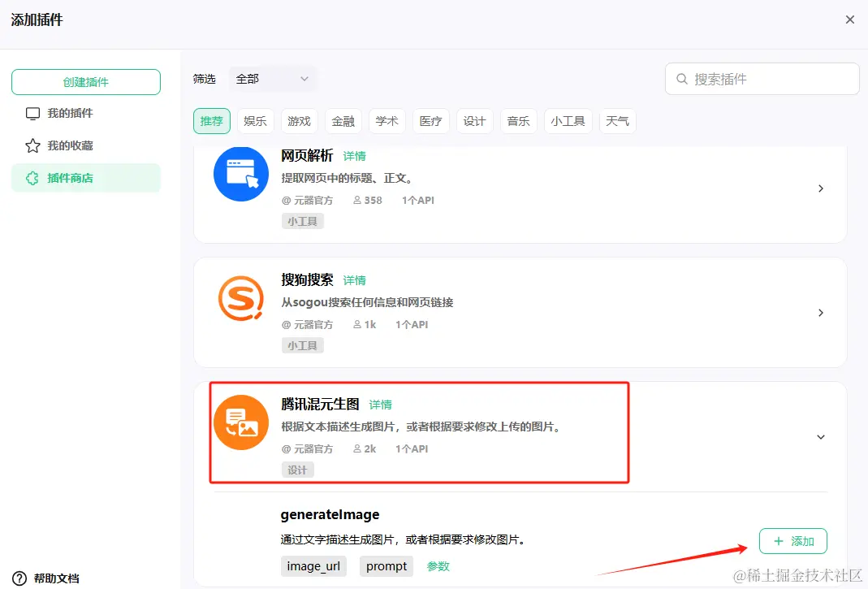Viewport: 868px width, 589px height.
Task: Click the 设计 tag under 腾讯混元生图
Action: tap(297, 470)
